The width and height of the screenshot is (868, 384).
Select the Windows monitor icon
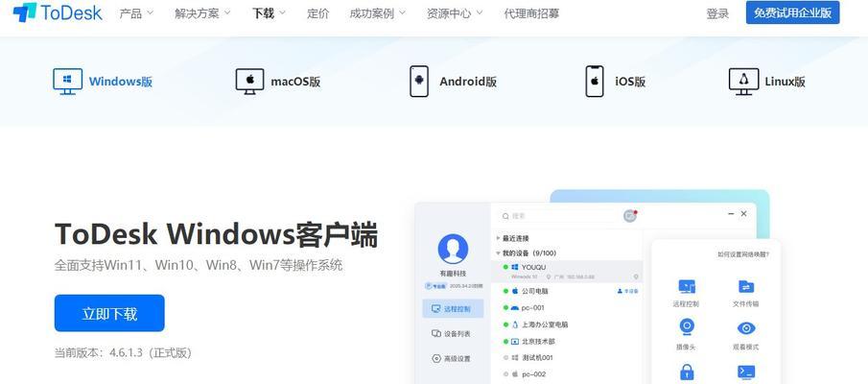[x=67, y=82]
